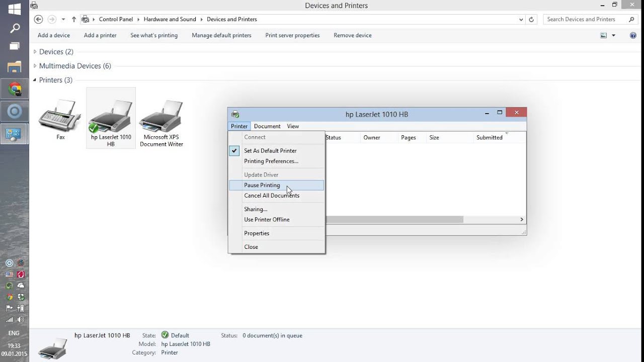Navigate to Hardware and Sound breadcrumb
Viewport: 644px width, 362px height.
pyautogui.click(x=170, y=19)
